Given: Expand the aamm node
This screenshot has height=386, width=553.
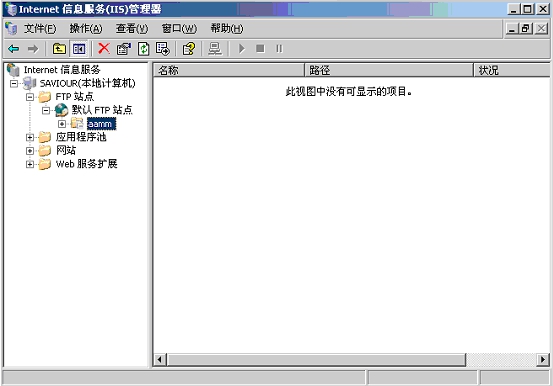Looking at the screenshot, I should point(62,124).
